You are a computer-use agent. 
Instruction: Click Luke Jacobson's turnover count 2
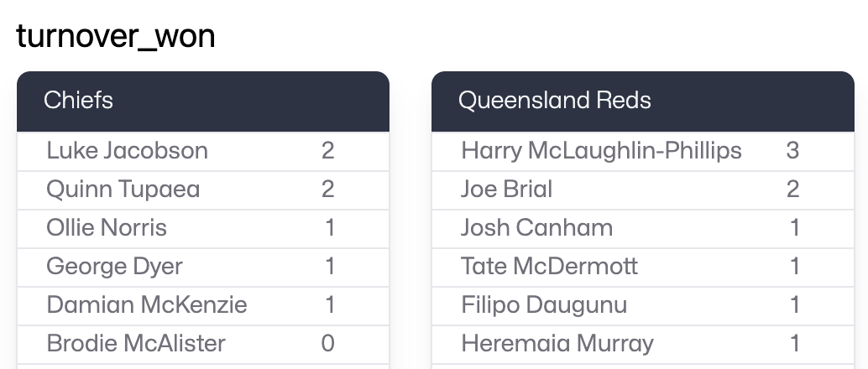[327, 151]
